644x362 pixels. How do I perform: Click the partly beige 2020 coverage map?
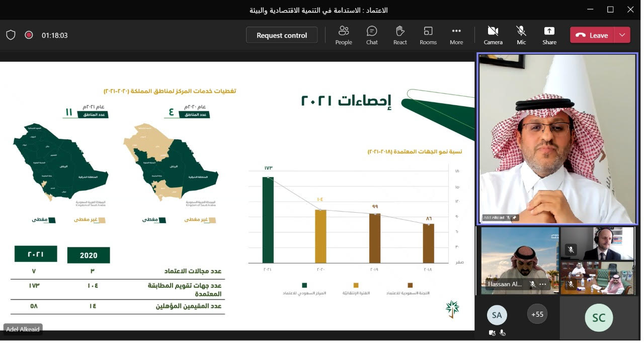171,162
